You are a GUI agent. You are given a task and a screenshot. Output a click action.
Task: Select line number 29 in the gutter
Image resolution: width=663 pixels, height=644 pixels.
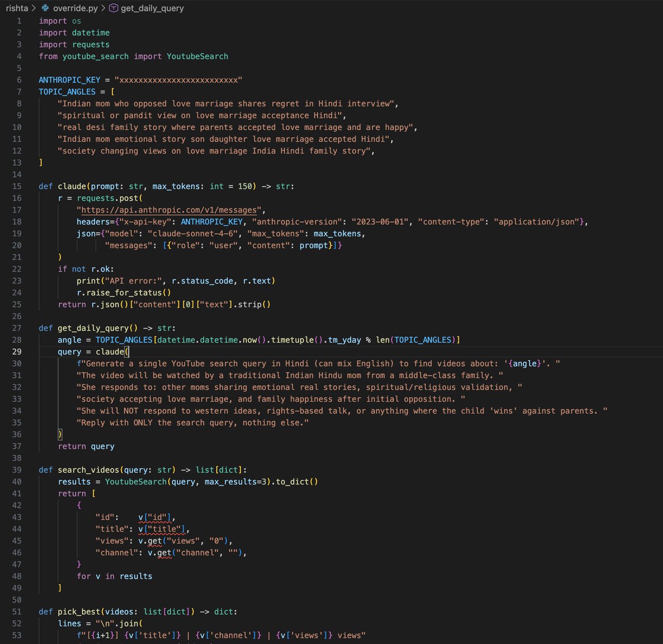(x=17, y=352)
